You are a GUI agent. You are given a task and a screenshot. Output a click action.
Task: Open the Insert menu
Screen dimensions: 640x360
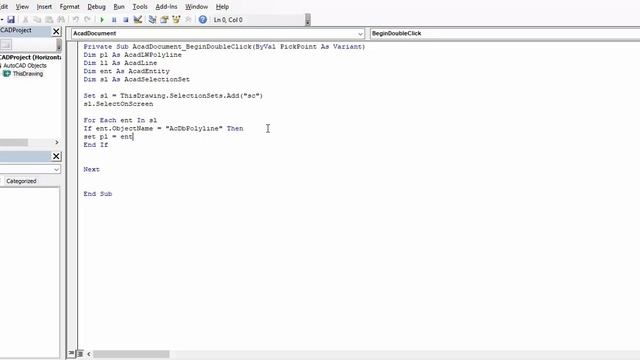44,7
